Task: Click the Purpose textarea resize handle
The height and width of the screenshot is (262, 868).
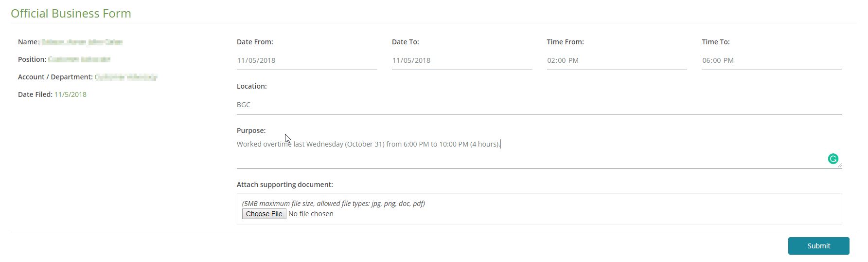Action: 839,166
